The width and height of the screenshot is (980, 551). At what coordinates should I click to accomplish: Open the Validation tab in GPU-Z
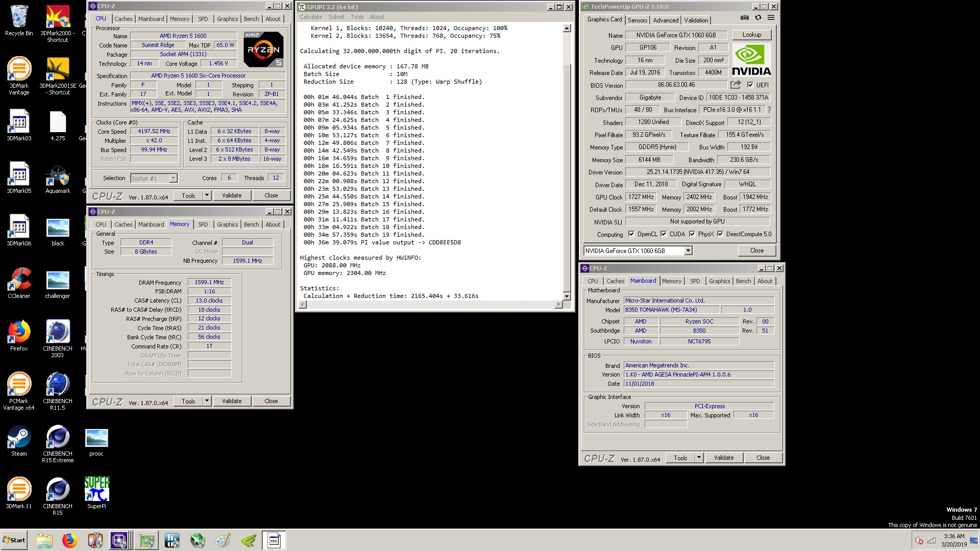click(696, 20)
